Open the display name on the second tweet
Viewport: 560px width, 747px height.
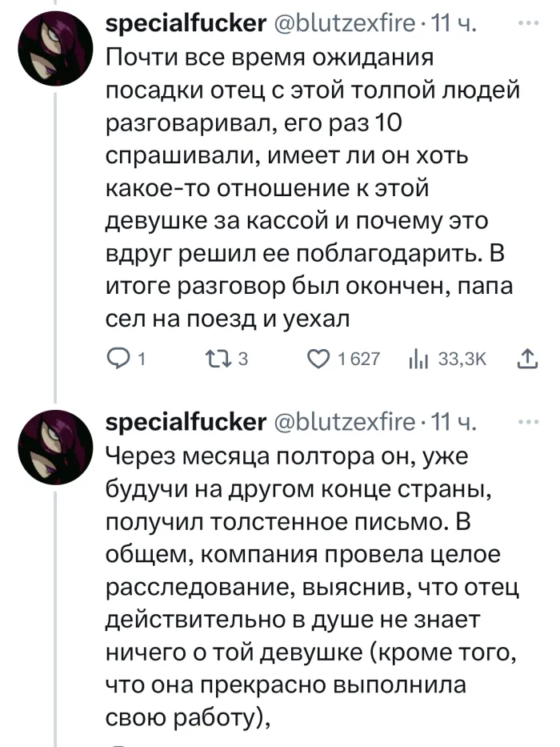point(186,421)
